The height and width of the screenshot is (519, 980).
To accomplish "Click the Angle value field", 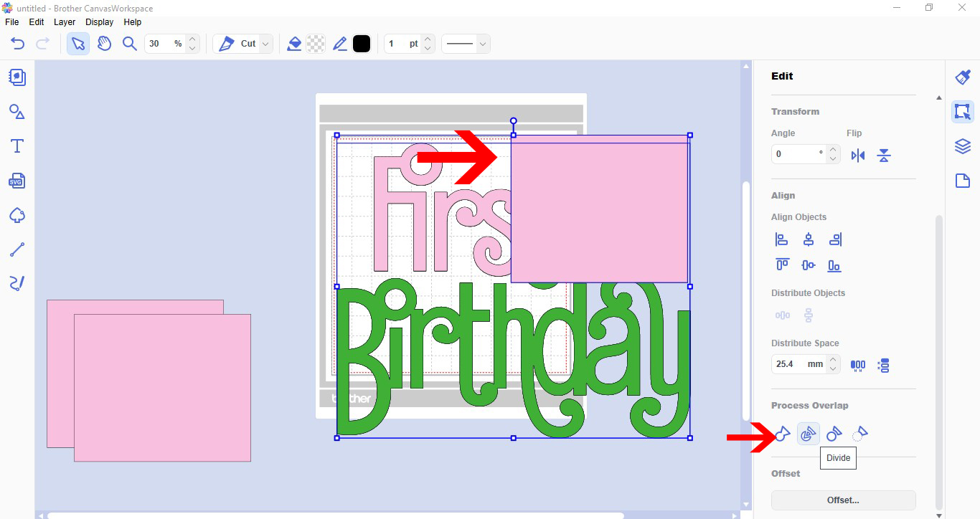I will click(798, 154).
